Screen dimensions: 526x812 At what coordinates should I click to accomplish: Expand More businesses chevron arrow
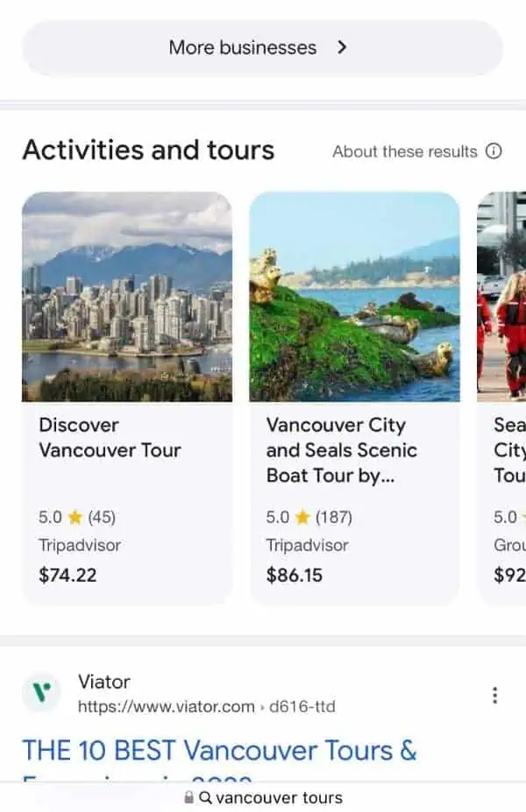click(342, 47)
